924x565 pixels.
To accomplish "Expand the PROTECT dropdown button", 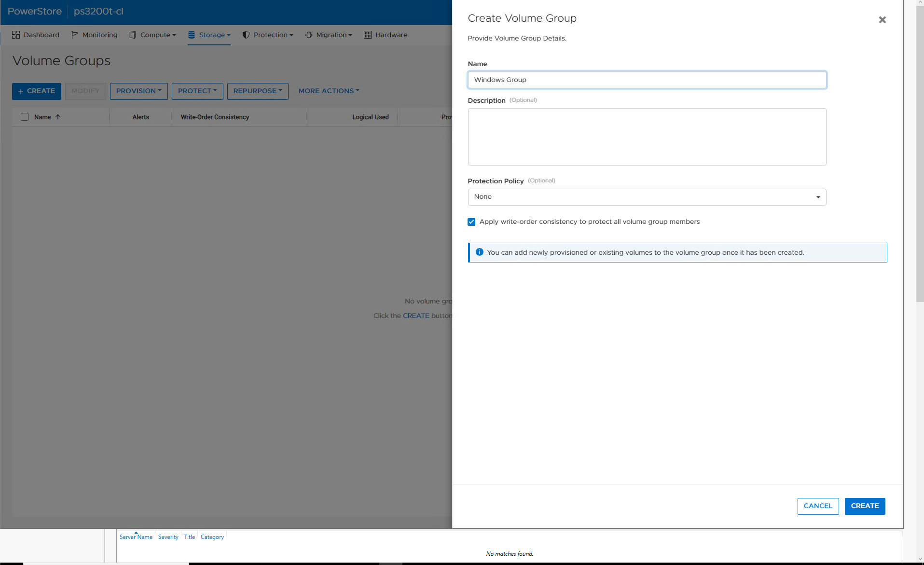I will [197, 91].
